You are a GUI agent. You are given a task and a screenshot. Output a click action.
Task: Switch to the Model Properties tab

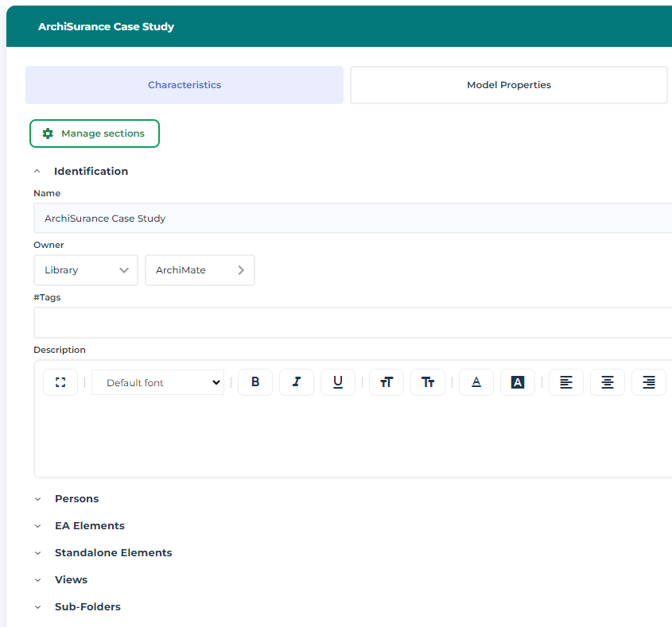click(x=508, y=85)
